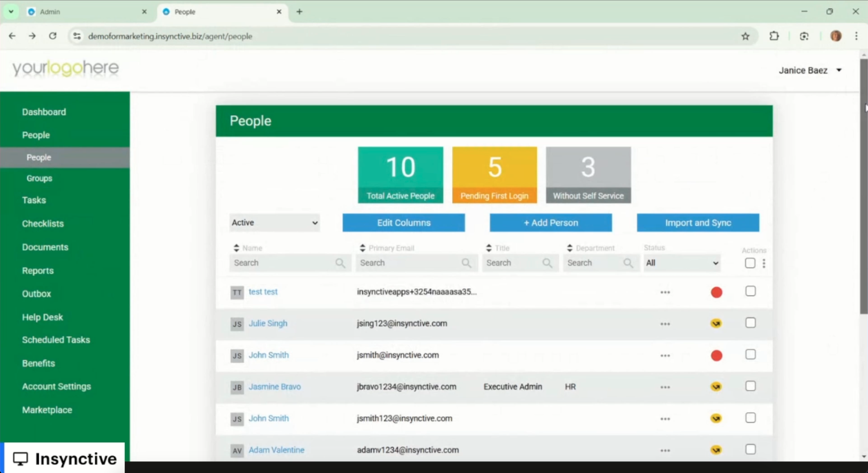The width and height of the screenshot is (868, 473).
Task: Toggle select-all checkbox under Actions
Action: [x=750, y=263]
